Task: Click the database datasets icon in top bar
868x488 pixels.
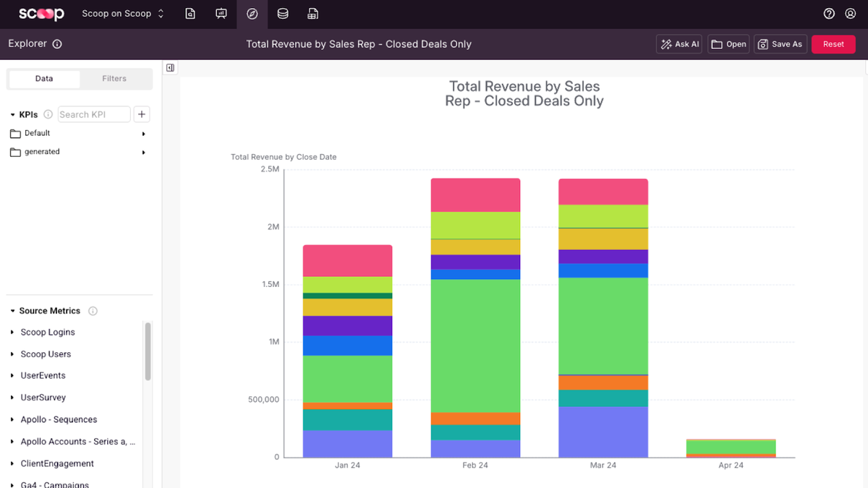Action: pyautogui.click(x=282, y=14)
